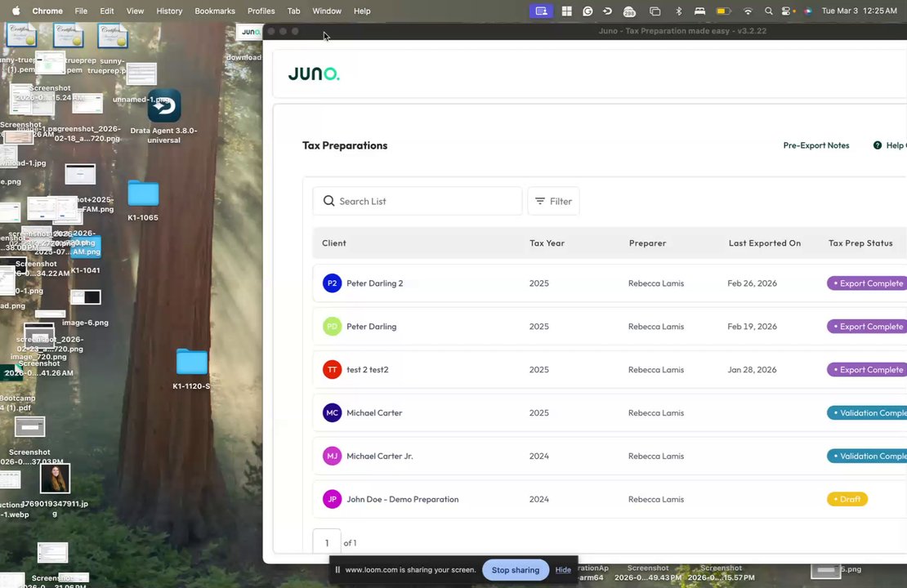
Task: Select the portrait photo desktop thumbnail
Action: click(55, 478)
